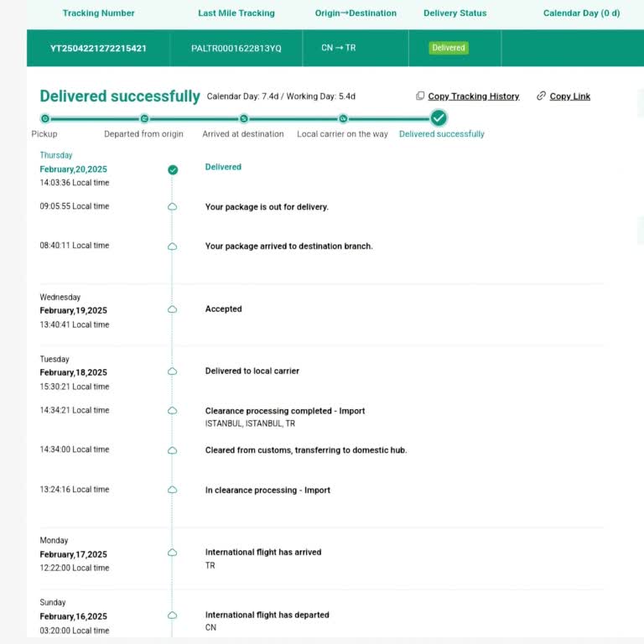Click the teal Delivered event text
Image resolution: width=644 pixels, height=644 pixels.
223,167
